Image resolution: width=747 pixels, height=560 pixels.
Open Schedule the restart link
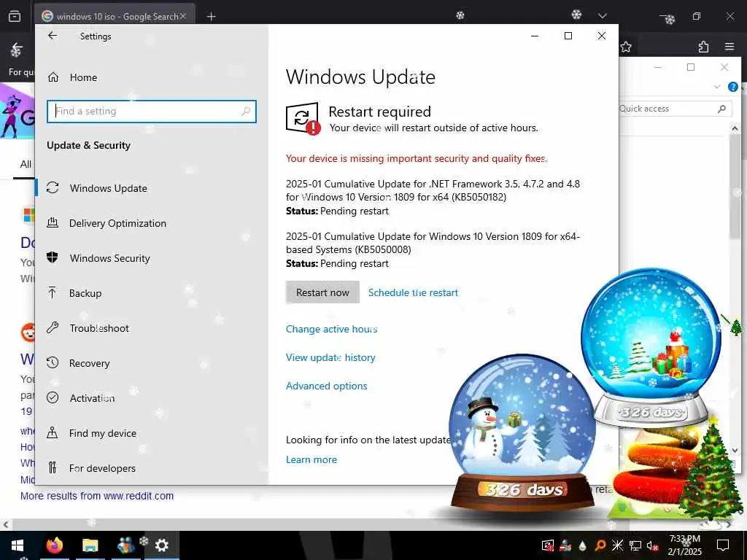[413, 292]
